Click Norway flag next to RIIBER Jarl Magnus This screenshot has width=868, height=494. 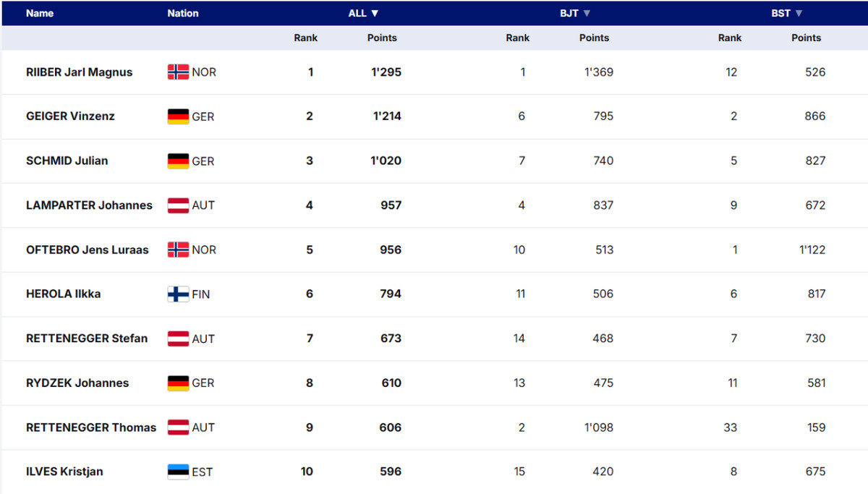(x=178, y=72)
